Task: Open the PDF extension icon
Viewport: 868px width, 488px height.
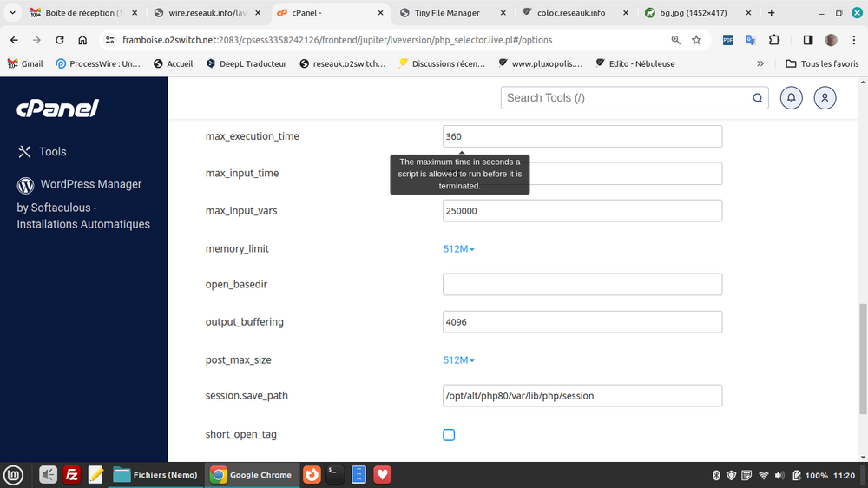Action: coord(728,40)
